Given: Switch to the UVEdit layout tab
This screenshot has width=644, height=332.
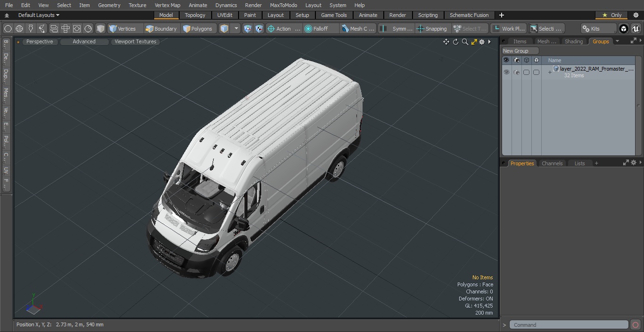Looking at the screenshot, I should [225, 15].
